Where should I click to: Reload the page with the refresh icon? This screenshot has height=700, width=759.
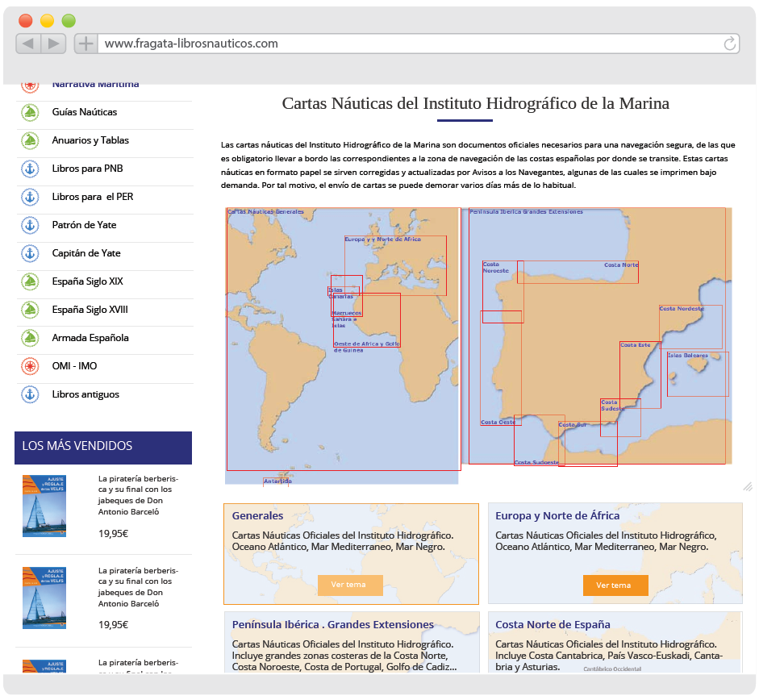[729, 44]
